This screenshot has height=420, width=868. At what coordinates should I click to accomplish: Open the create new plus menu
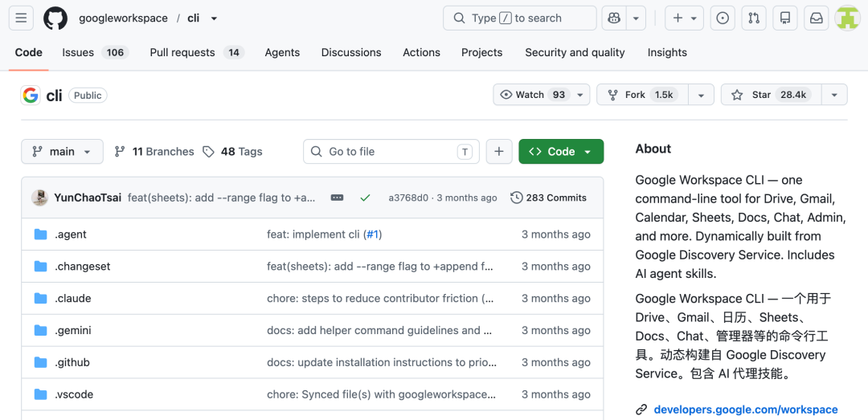684,18
